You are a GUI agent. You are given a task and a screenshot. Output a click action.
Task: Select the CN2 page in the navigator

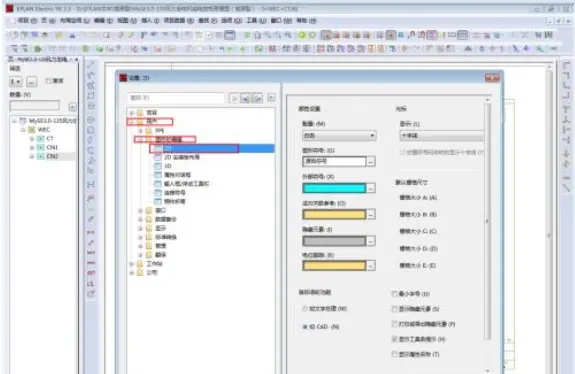coord(52,156)
